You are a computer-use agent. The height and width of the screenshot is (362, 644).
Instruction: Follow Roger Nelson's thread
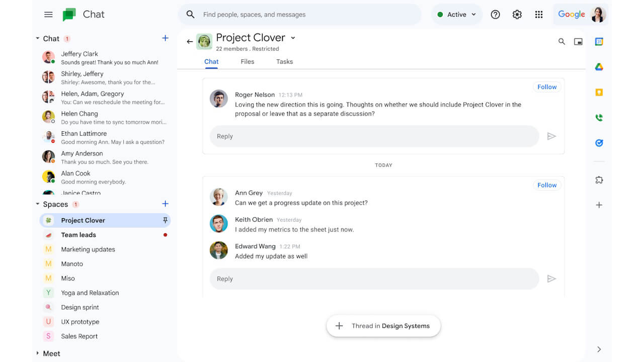(546, 86)
